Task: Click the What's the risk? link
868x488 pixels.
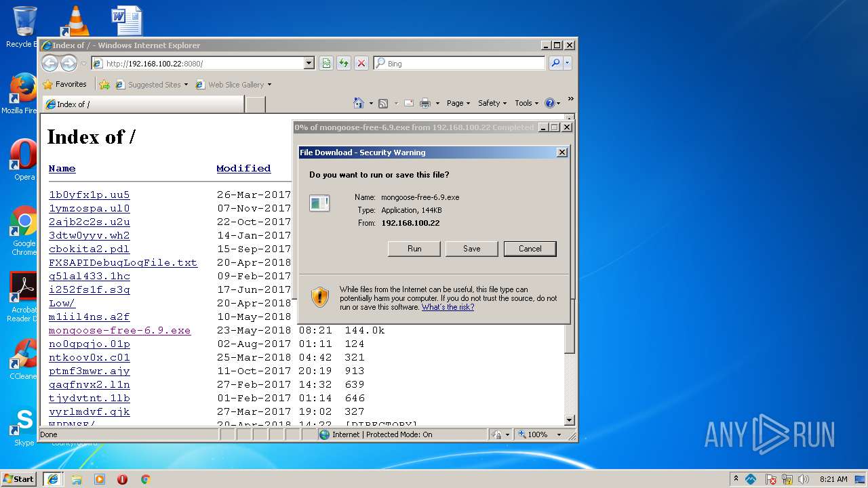Action: click(448, 307)
